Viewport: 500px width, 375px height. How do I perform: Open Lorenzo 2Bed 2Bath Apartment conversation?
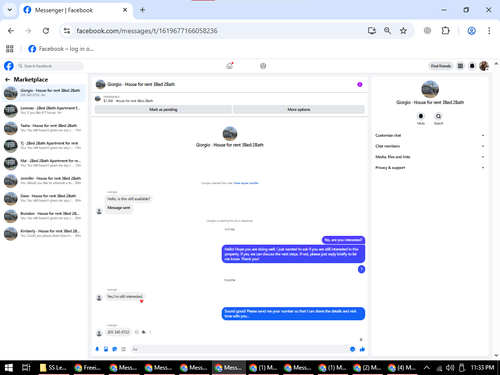[x=44, y=110]
